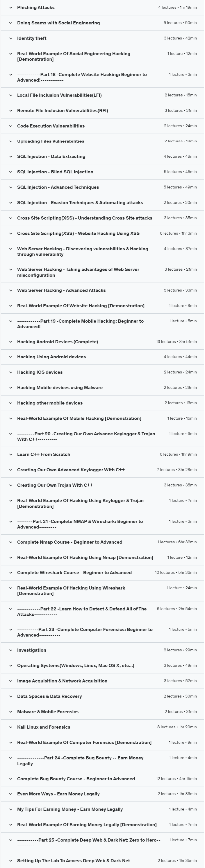The height and width of the screenshot is (868, 205).
Task: Open Hacking Mobile devices using Malware section
Action: [x=60, y=387]
